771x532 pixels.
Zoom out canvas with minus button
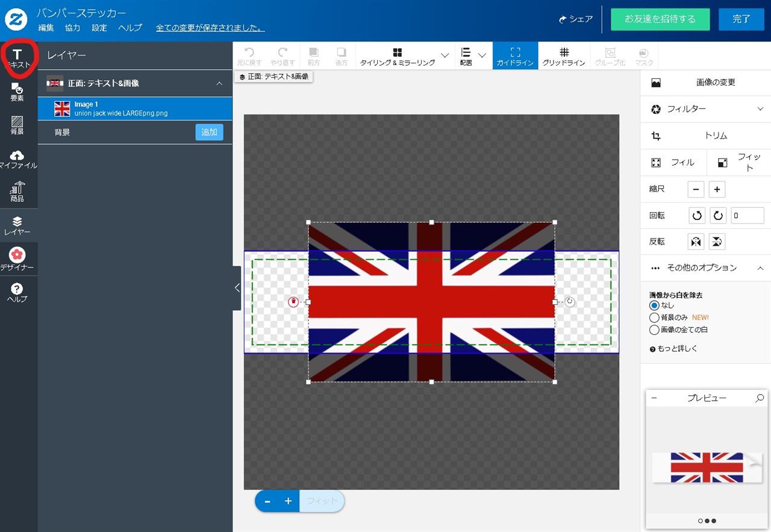tap(267, 501)
